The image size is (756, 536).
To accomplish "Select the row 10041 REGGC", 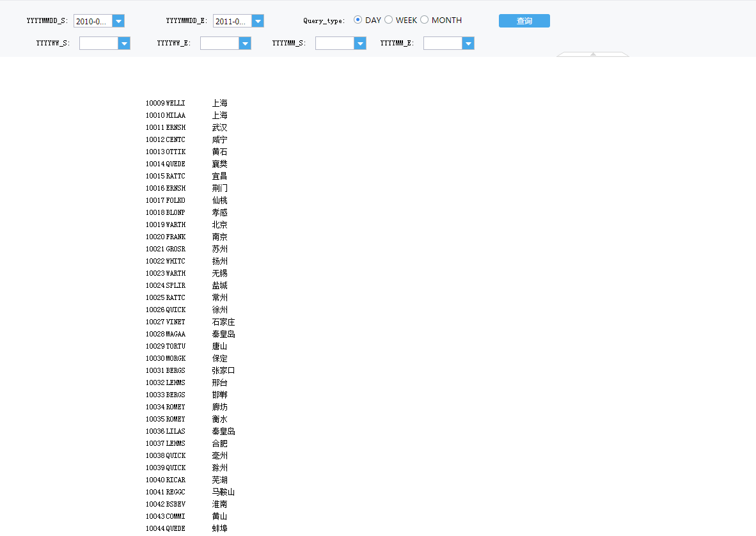I will point(191,492).
